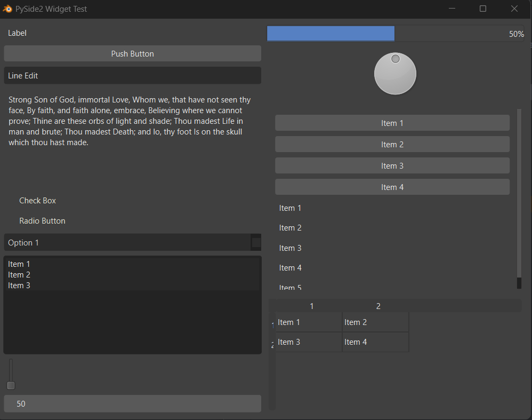Click the table row header "1"
532x420 pixels.
click(x=272, y=322)
